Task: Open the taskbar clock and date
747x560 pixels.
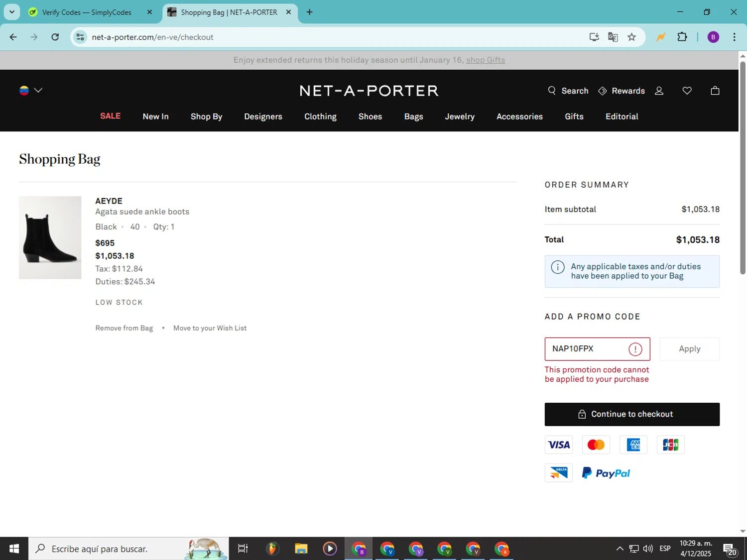Action: (696, 549)
